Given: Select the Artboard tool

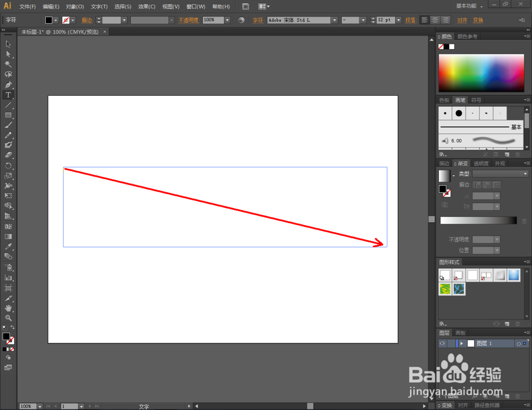Looking at the screenshot, I should (8, 288).
